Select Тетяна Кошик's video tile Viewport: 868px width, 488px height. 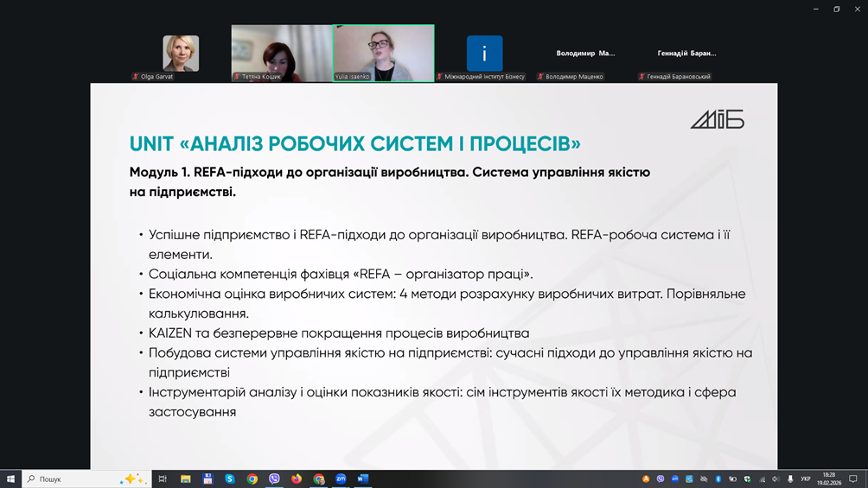[x=281, y=53]
